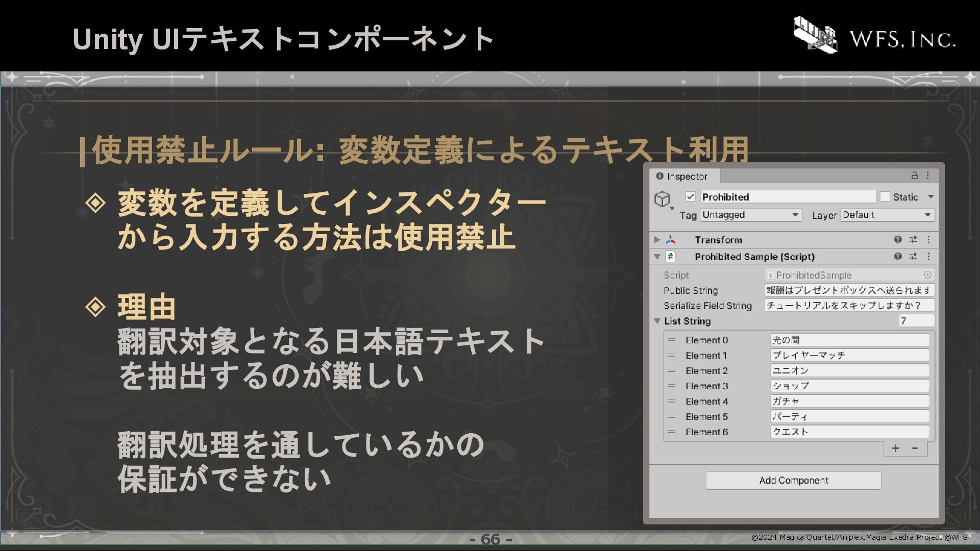The width and height of the screenshot is (980, 551).
Task: Expand the Transform component foldout
Action: point(657,240)
